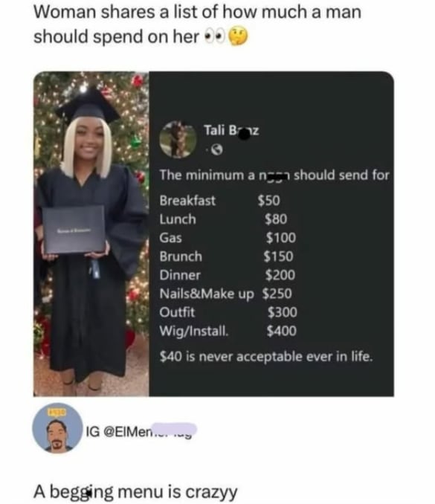The width and height of the screenshot is (435, 504).
Task: Open Tali's round profile picture
Action: coord(178,140)
